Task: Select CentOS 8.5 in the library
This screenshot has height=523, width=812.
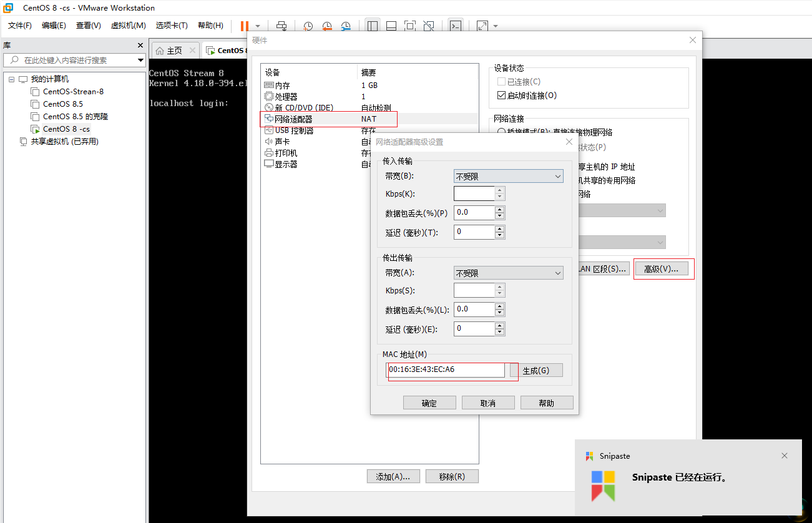Action: point(63,104)
